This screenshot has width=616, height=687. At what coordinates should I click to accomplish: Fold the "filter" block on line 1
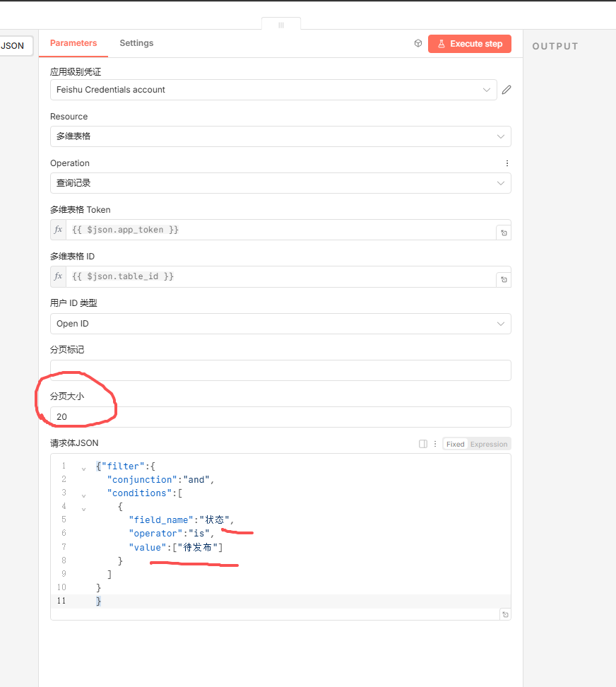coord(84,467)
